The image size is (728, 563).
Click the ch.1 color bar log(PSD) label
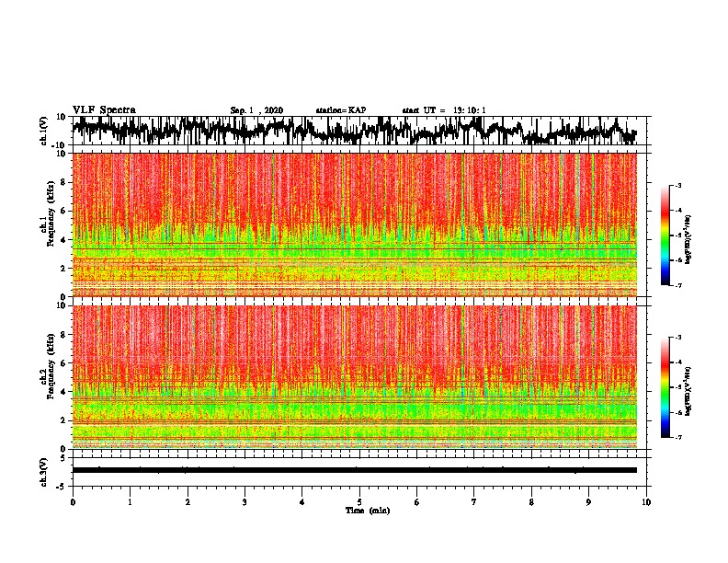[688, 240]
